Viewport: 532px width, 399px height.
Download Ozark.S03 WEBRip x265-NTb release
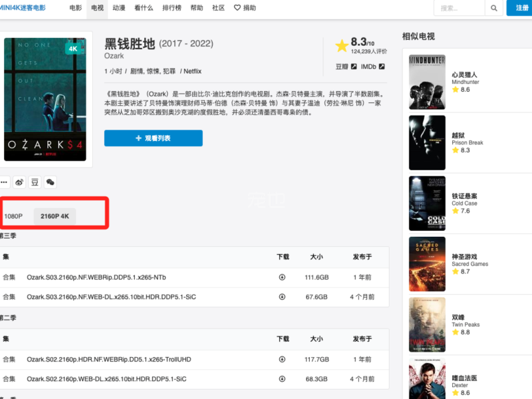tap(282, 277)
